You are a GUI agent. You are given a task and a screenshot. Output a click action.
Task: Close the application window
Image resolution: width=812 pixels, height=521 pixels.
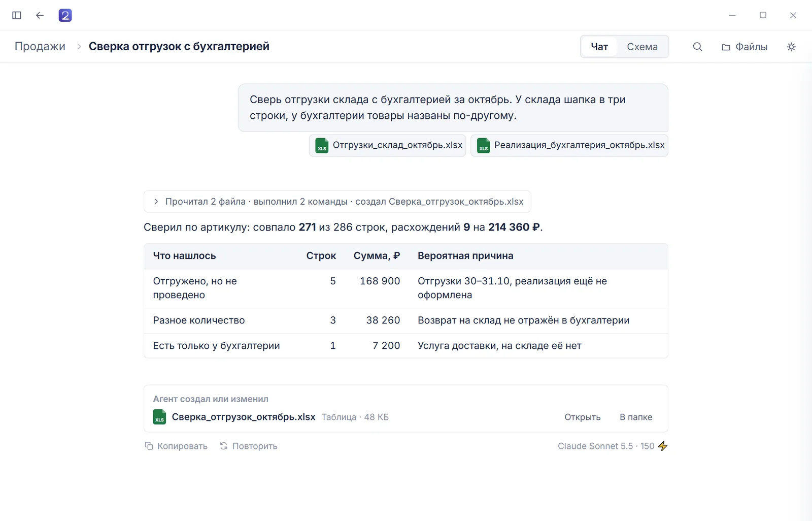pyautogui.click(x=793, y=15)
